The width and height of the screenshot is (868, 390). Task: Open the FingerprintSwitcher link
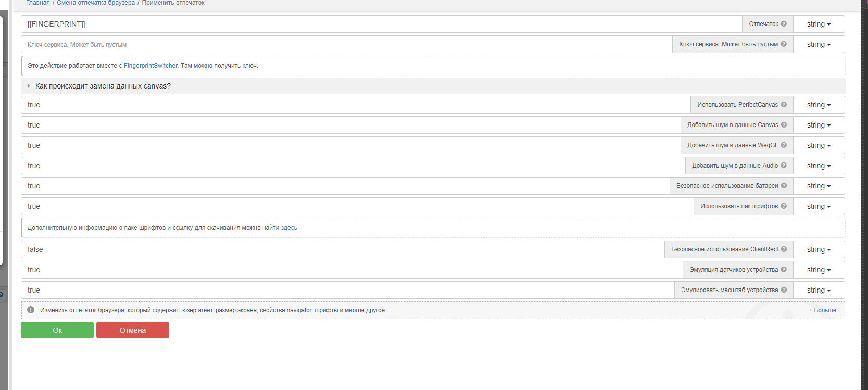150,66
